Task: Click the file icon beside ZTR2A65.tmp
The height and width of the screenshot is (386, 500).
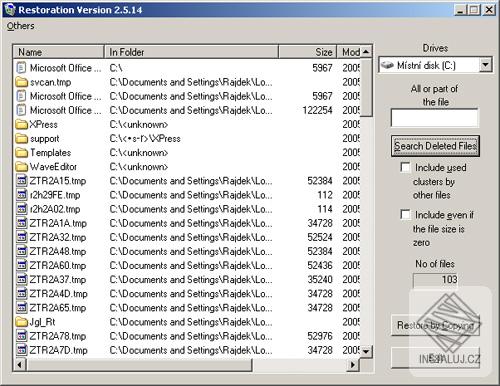Action: click(21, 307)
